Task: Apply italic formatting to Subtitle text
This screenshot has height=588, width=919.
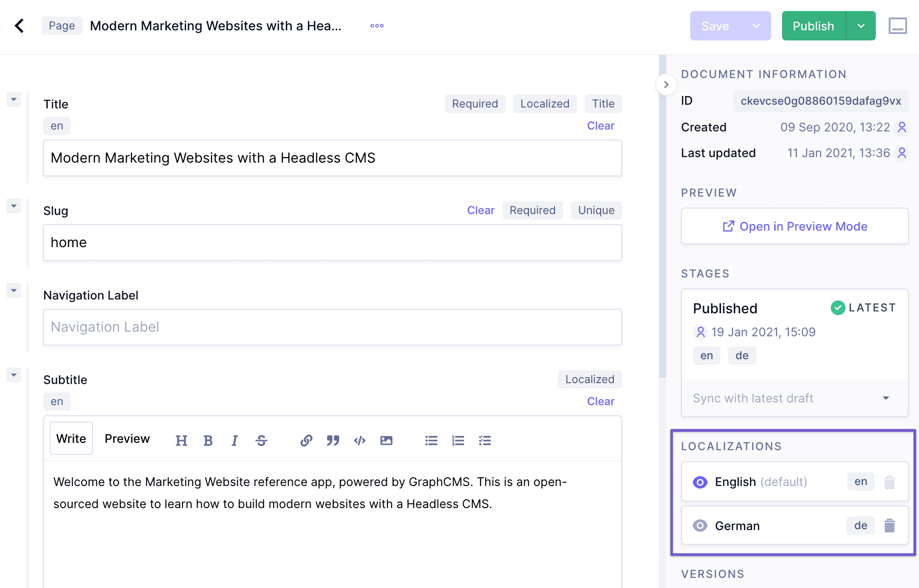Action: pyautogui.click(x=235, y=440)
